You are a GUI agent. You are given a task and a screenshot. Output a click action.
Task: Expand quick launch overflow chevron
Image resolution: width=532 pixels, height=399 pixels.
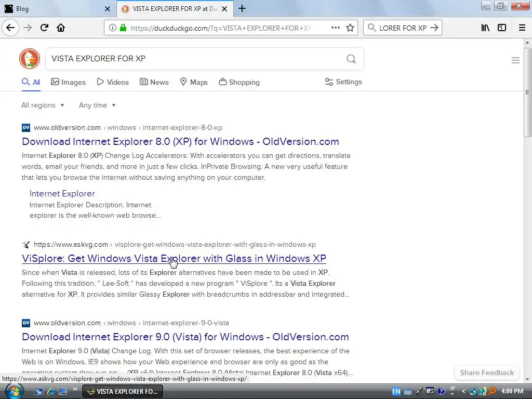[75, 389]
